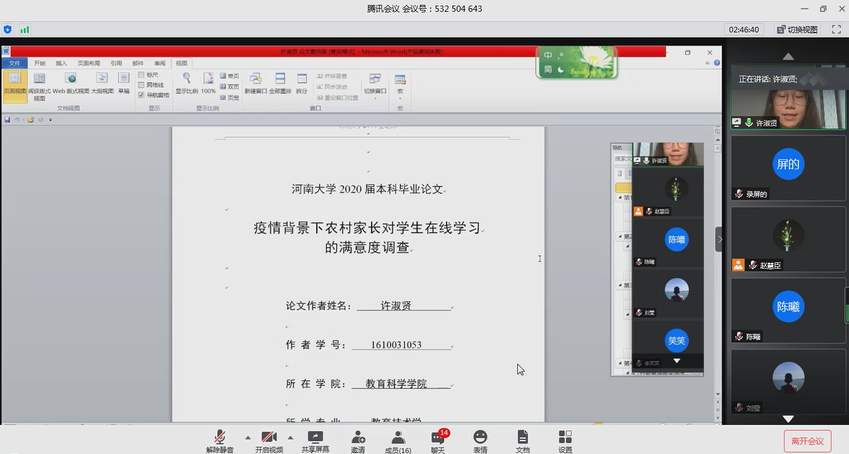The height and width of the screenshot is (454, 849).
Task: Switch to 审阅 ribbon tab
Action: click(160, 63)
